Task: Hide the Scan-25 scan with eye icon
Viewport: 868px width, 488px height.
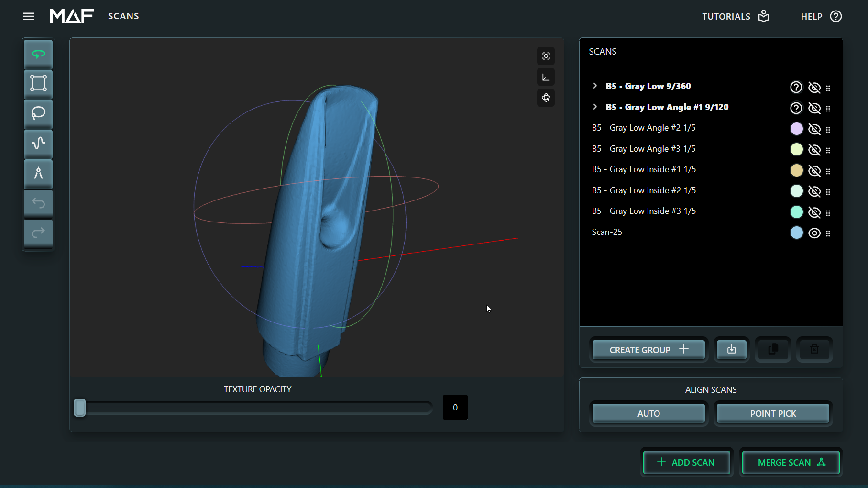Action: [814, 233]
